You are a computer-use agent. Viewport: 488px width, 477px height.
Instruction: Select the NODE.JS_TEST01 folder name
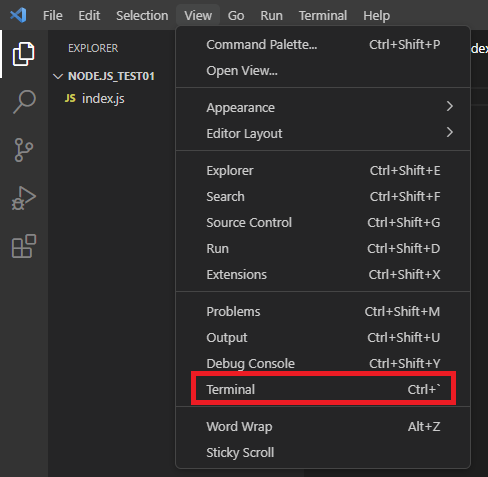click(x=111, y=76)
